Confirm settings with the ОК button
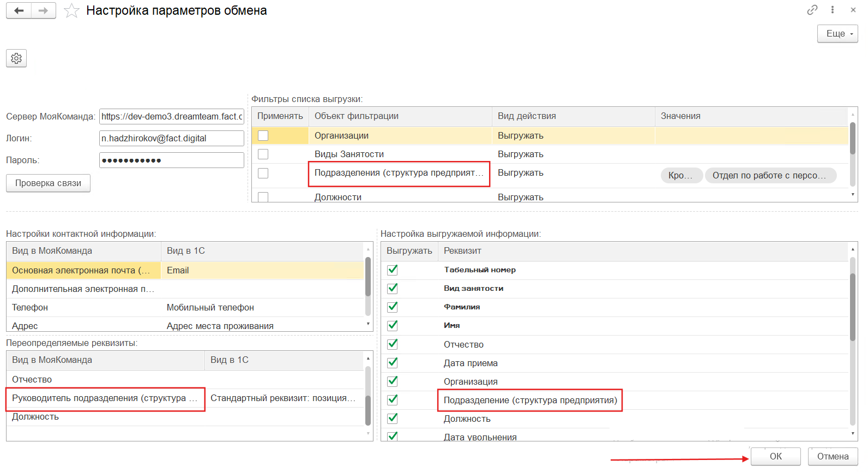This screenshot has height=472, width=868. (x=776, y=456)
